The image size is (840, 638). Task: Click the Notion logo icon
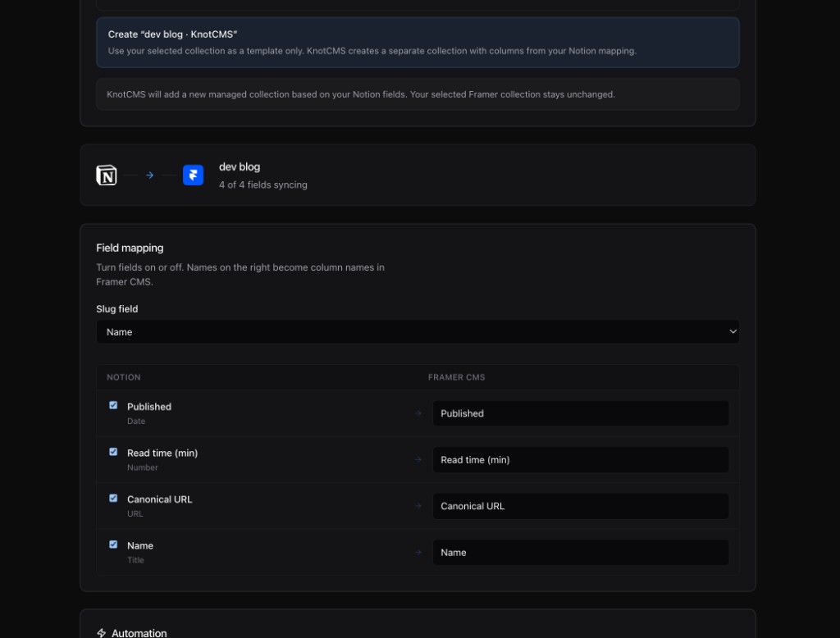(x=106, y=175)
